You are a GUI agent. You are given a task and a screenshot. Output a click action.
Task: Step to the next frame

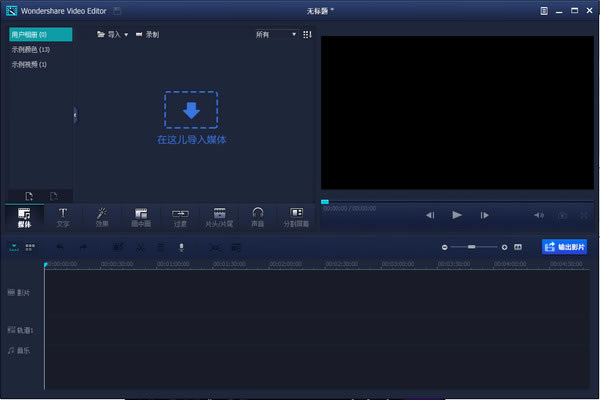(484, 215)
